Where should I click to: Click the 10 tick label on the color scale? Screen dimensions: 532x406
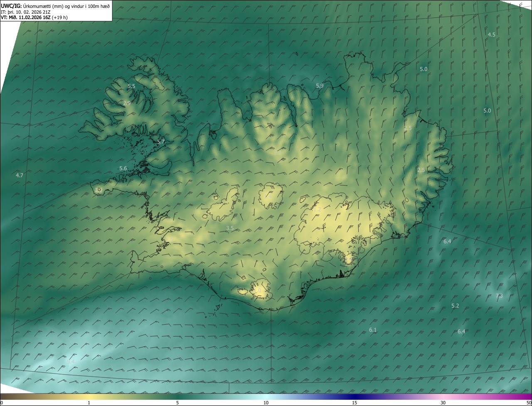[x=266, y=403]
